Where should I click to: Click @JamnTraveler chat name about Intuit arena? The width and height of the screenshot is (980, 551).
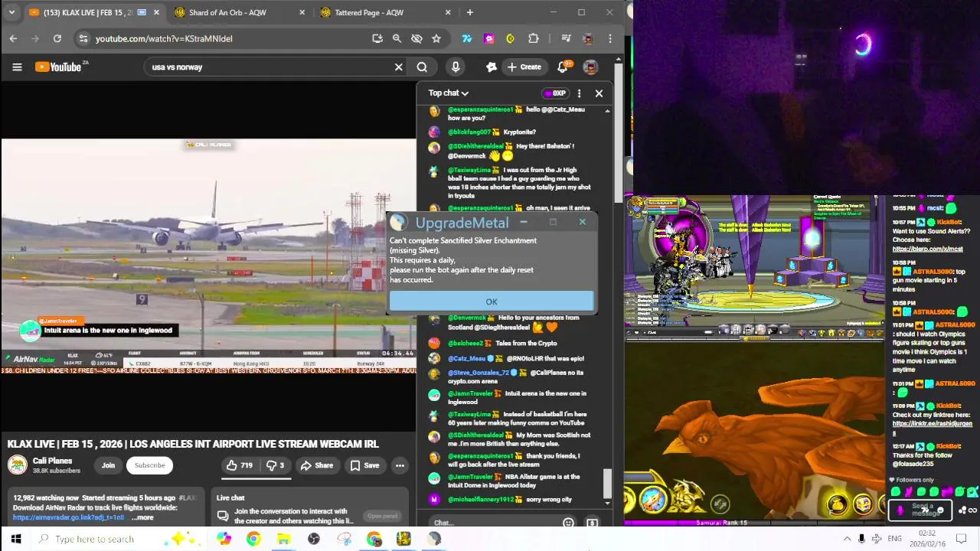[470, 393]
